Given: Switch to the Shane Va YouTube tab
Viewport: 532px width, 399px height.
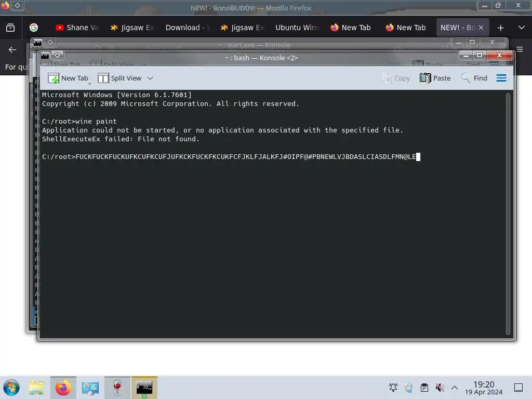Looking at the screenshot, I should click(77, 28).
